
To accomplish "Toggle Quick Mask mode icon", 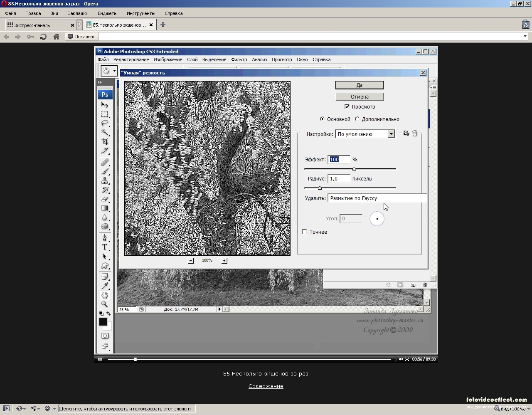I will point(105,336).
